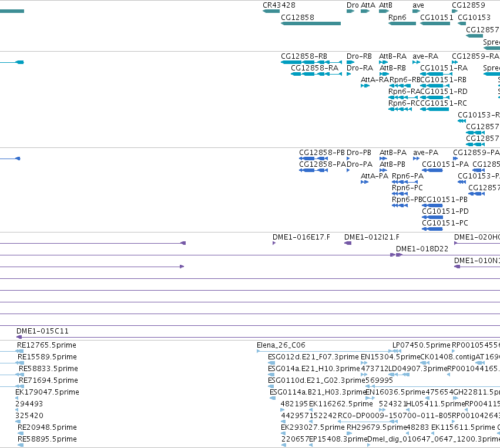500x448 pixels.
Task: Select the CG12858 gene bar glyph
Action: click(311, 23)
